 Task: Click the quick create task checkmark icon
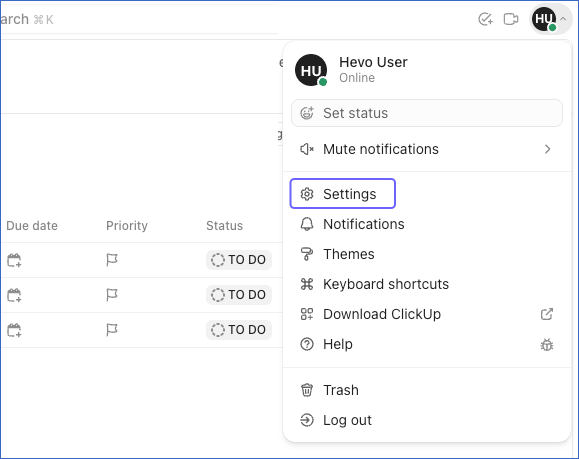(485, 19)
